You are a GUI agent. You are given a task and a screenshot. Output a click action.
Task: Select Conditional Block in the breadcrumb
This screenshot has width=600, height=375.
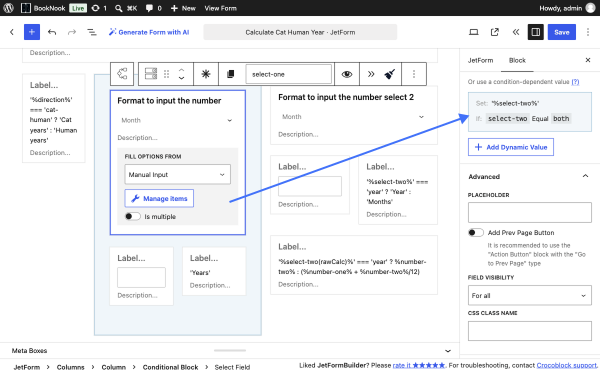point(170,367)
